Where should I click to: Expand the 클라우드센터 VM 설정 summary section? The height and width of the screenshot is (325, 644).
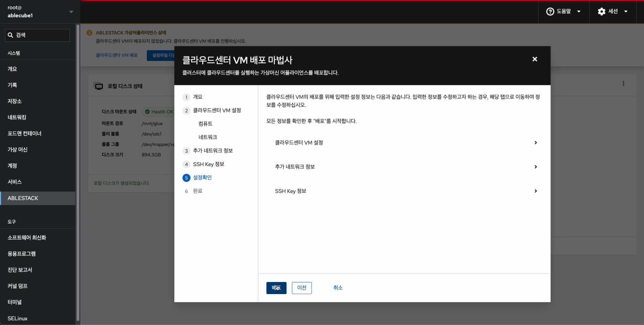coord(535,143)
